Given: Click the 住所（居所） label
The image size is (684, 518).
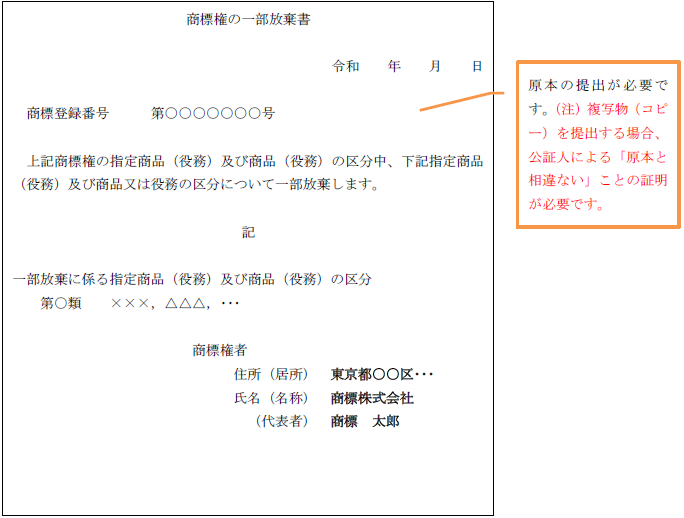Looking at the screenshot, I should (271, 375).
